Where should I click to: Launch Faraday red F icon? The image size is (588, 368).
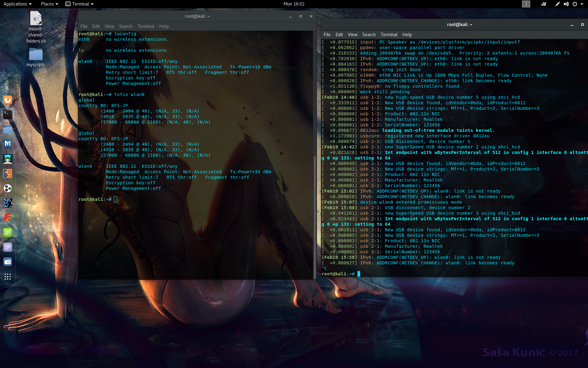click(8, 218)
